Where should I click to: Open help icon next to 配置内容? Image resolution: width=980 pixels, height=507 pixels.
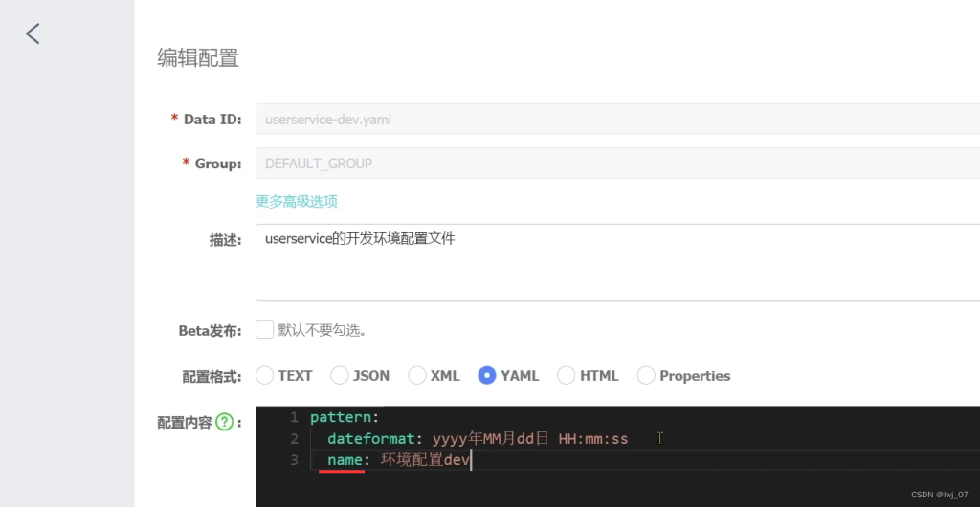click(224, 423)
